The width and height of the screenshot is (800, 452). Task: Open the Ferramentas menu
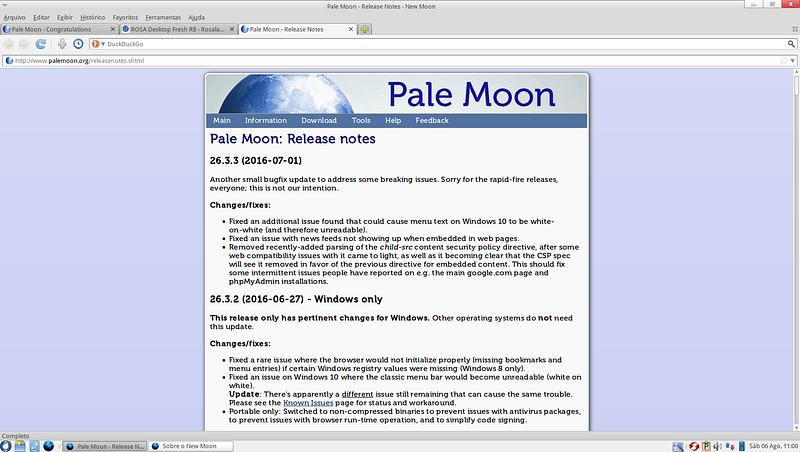click(x=163, y=17)
